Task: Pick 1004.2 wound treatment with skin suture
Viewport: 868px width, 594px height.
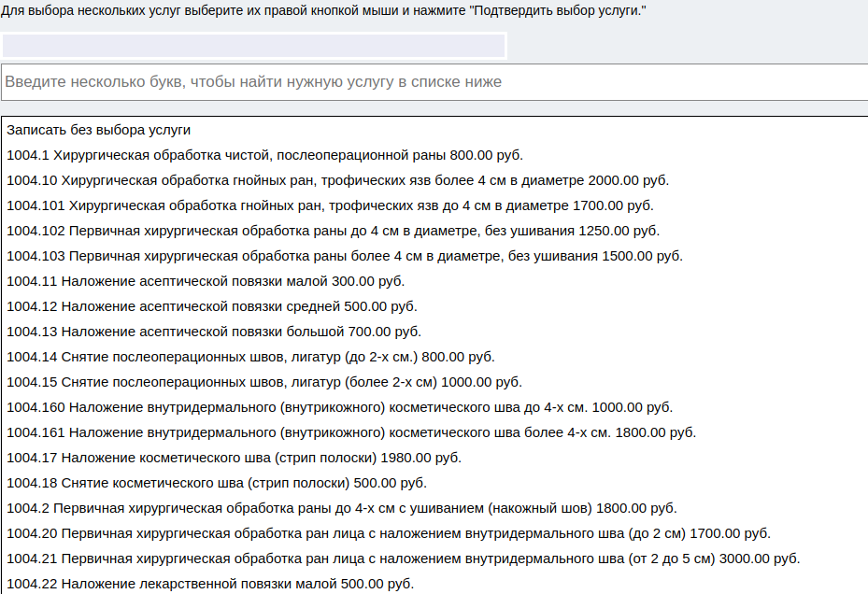Action: (341, 508)
